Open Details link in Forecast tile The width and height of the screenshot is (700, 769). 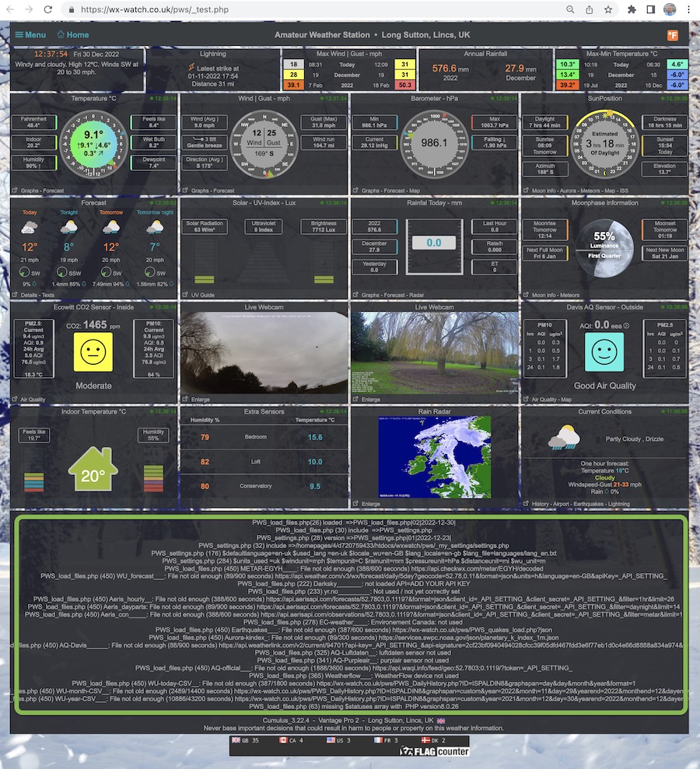coord(29,295)
